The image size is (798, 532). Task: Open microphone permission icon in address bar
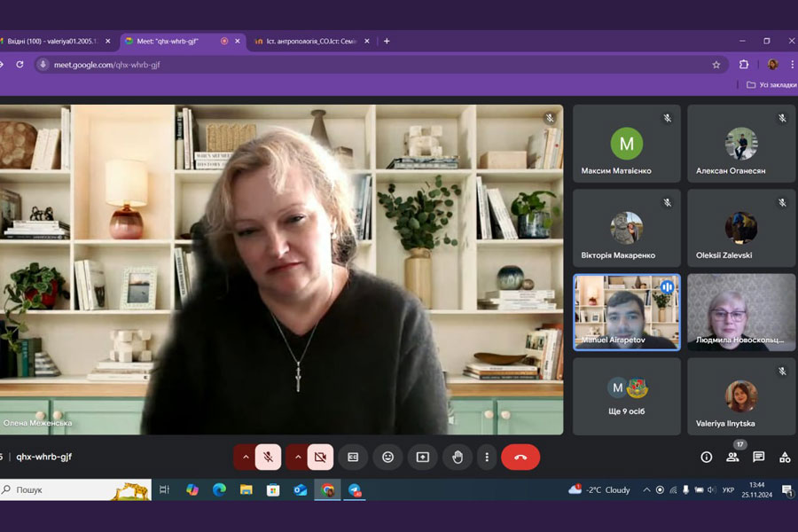43,65
